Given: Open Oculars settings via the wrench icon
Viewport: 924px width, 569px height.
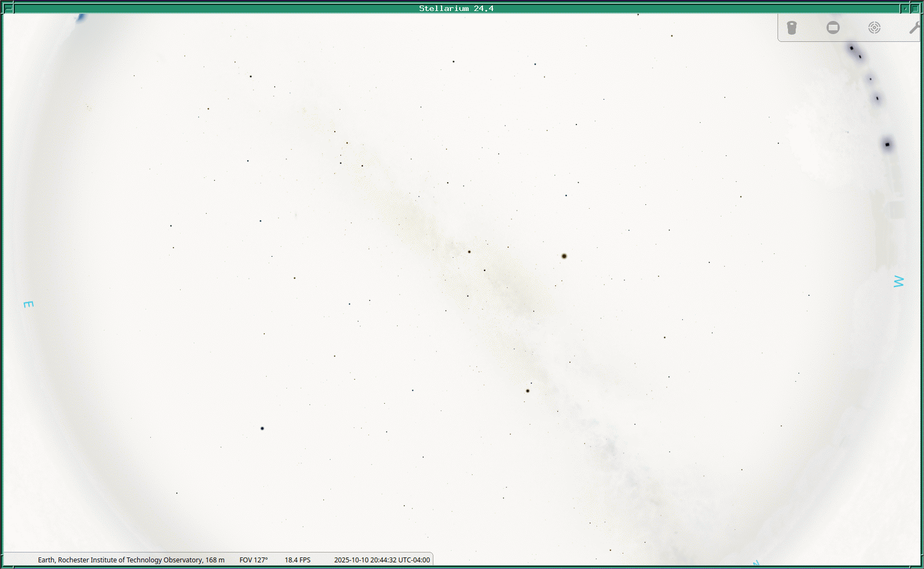Looking at the screenshot, I should pos(914,28).
